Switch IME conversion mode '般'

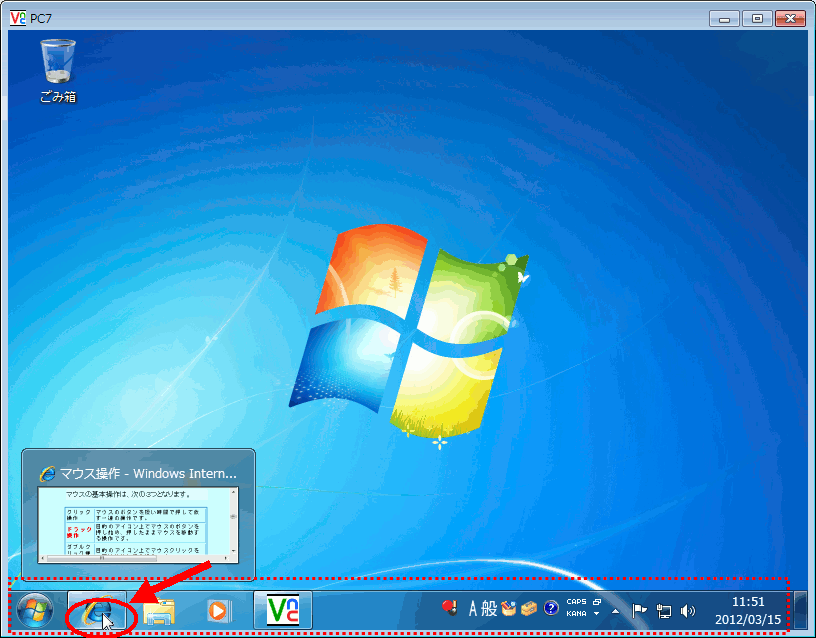pos(489,608)
